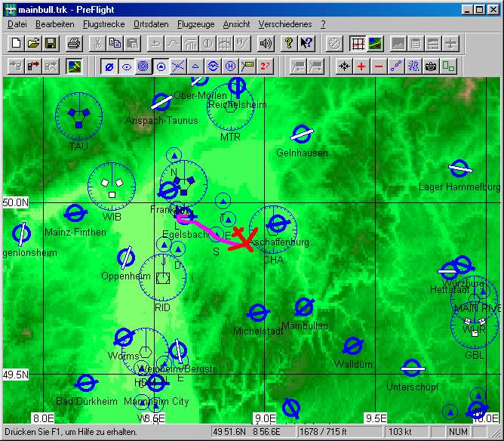Viewport: 504px width, 441px height.
Task: Click the camera snapshot icon
Action: coord(431,66)
